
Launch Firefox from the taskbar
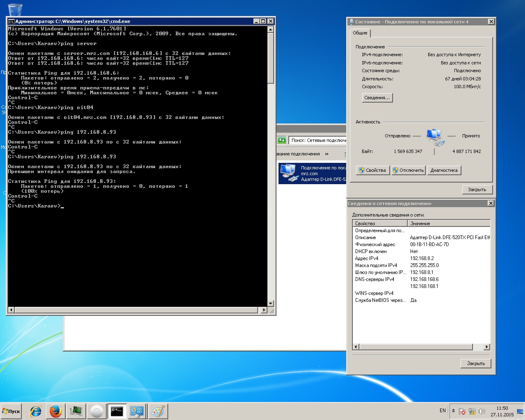56,411
